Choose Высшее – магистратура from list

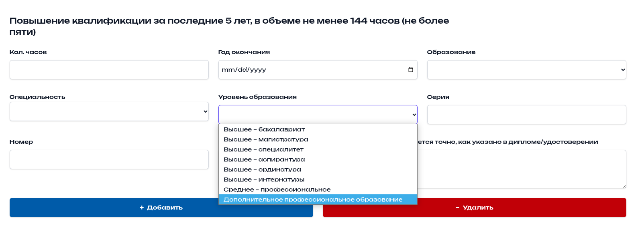coord(266,139)
